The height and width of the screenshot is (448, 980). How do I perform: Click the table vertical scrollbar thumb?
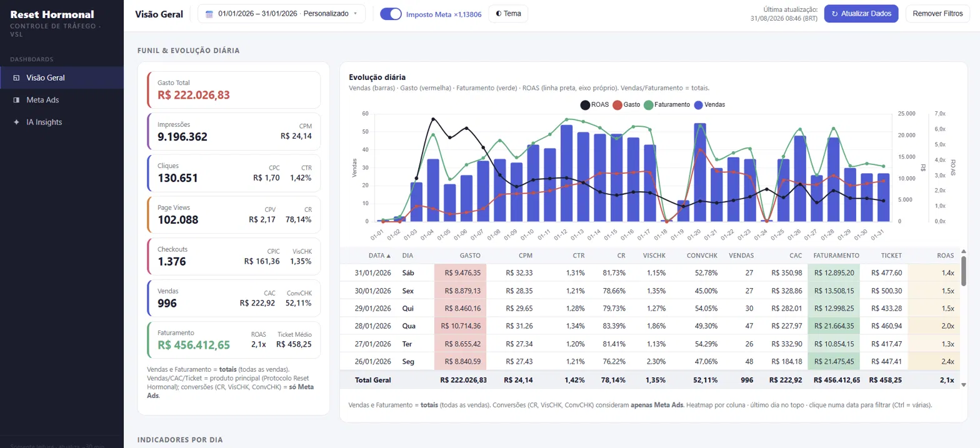click(x=963, y=271)
